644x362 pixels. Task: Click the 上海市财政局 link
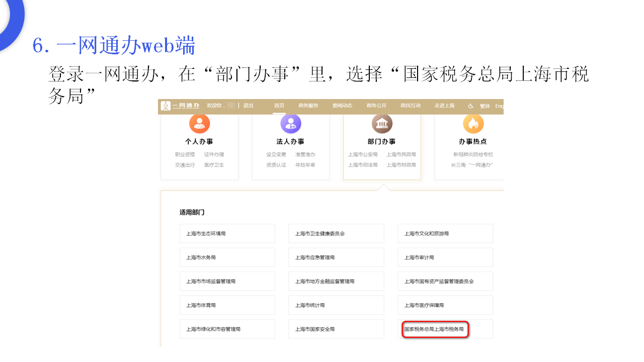(x=401, y=165)
